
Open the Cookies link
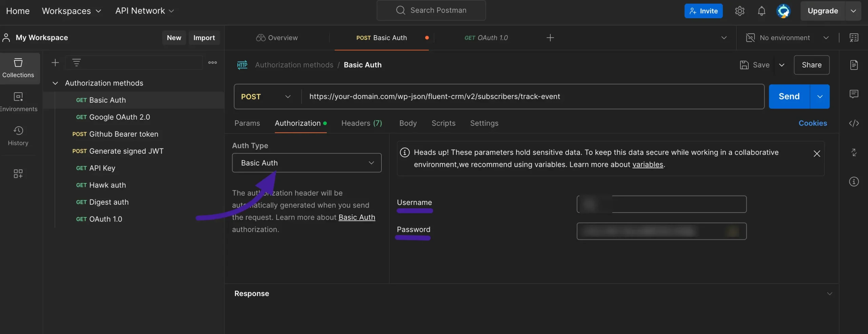[x=813, y=123]
